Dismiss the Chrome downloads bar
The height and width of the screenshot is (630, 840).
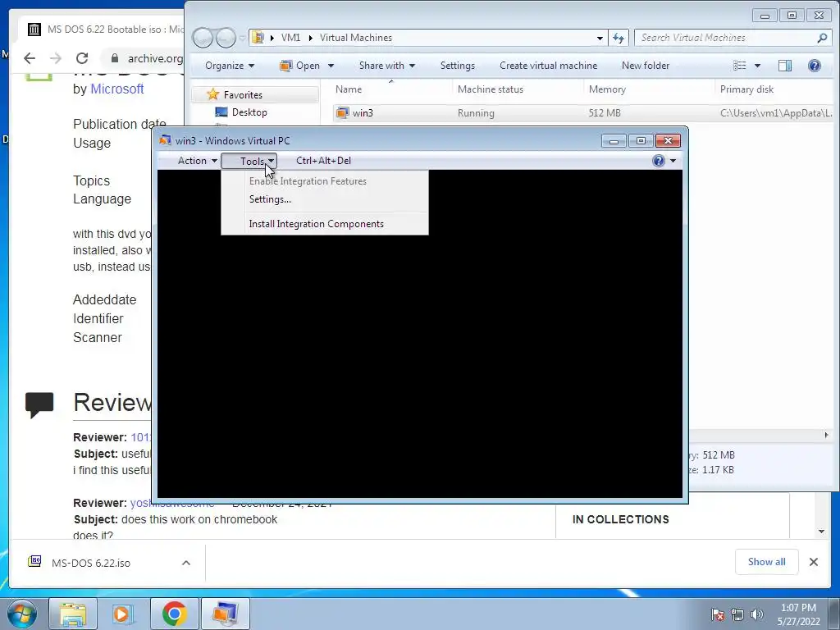[814, 562]
